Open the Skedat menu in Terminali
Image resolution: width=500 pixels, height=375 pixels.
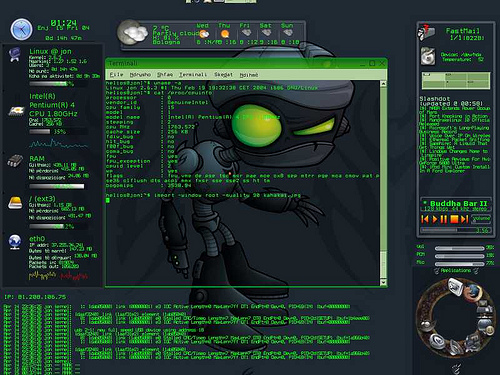pos(223,75)
